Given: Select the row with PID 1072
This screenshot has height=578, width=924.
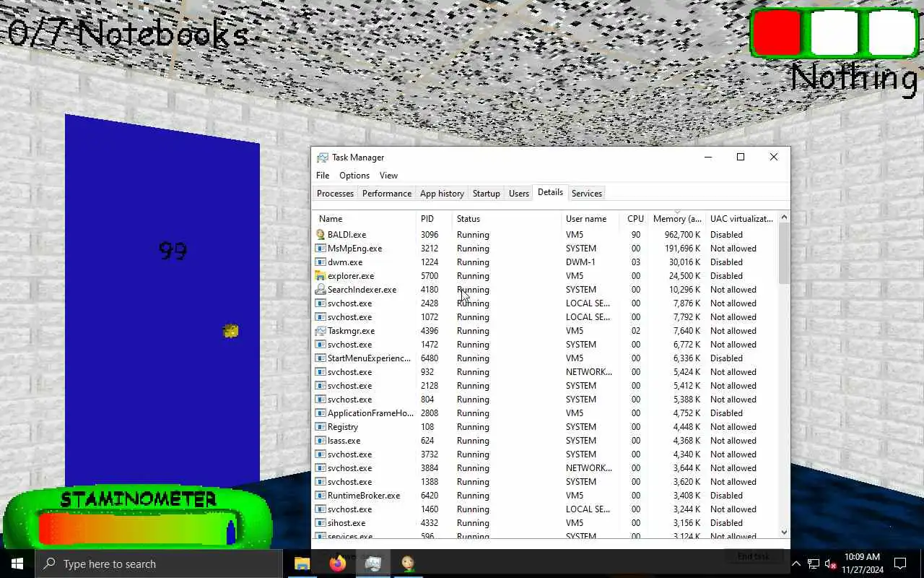Looking at the screenshot, I should pyautogui.click(x=546, y=317).
